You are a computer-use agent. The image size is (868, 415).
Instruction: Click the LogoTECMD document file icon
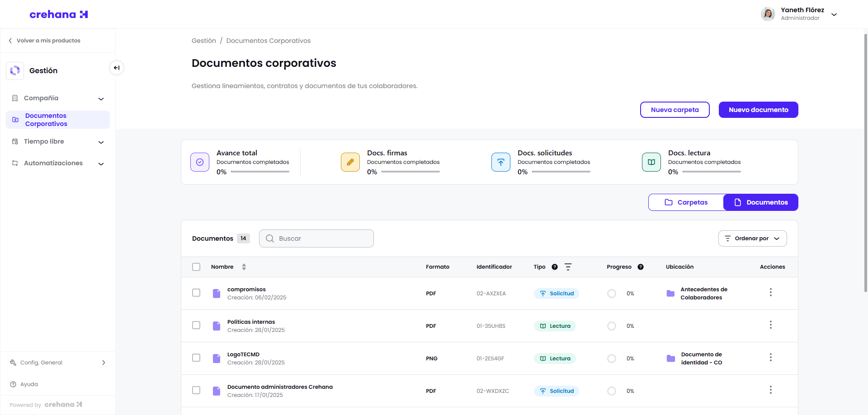(217, 359)
